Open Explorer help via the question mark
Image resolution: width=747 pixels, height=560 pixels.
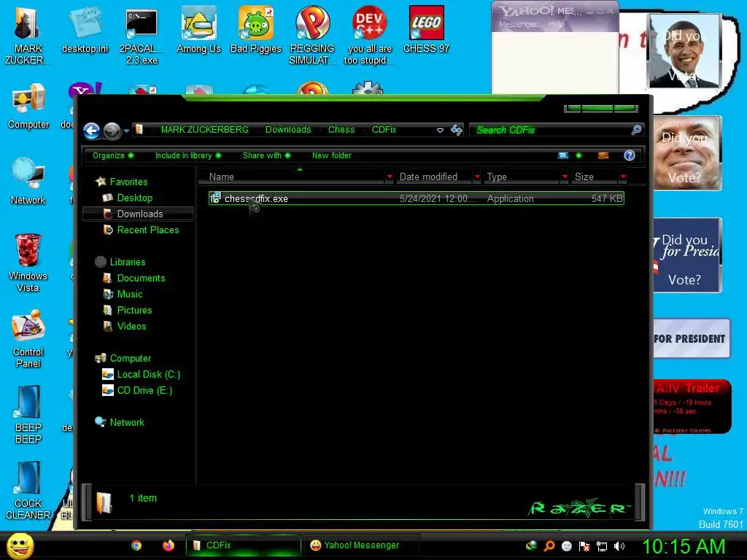coord(630,155)
